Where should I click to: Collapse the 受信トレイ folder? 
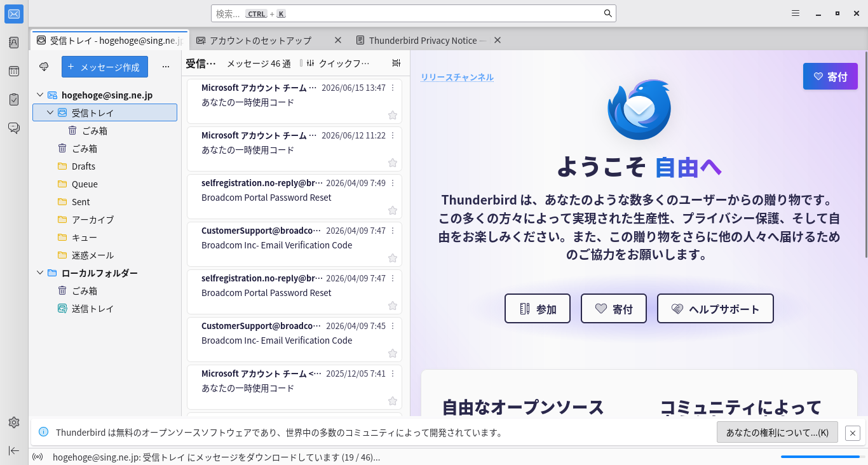click(x=50, y=113)
